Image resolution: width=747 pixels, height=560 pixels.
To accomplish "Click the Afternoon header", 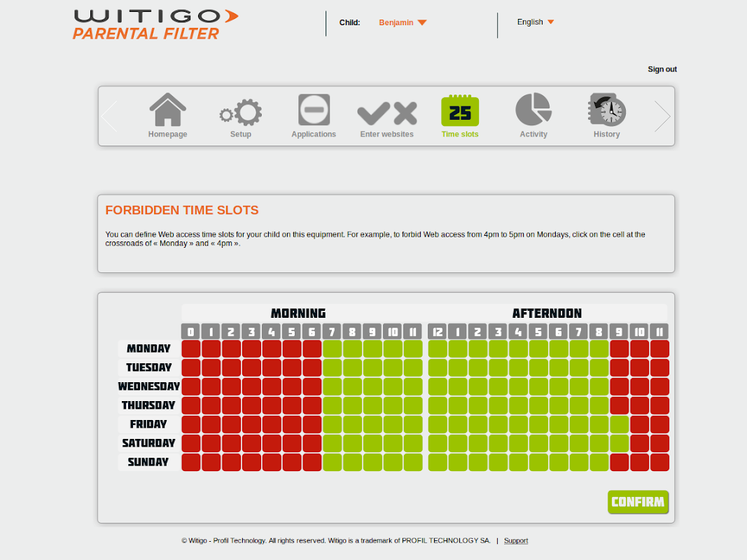I will 547,314.
